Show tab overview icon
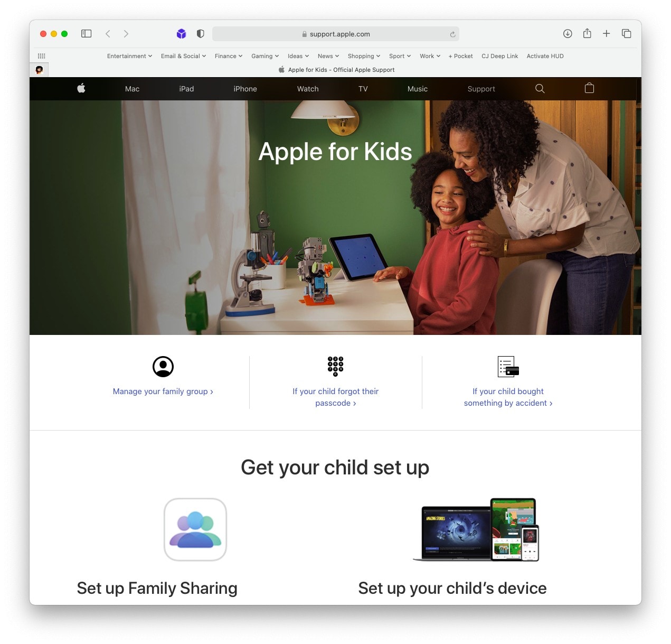This screenshot has height=644, width=671. (627, 34)
